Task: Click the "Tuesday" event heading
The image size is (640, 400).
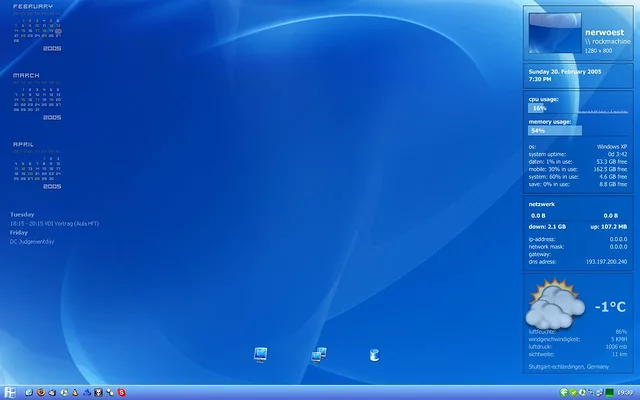Action: point(22,214)
